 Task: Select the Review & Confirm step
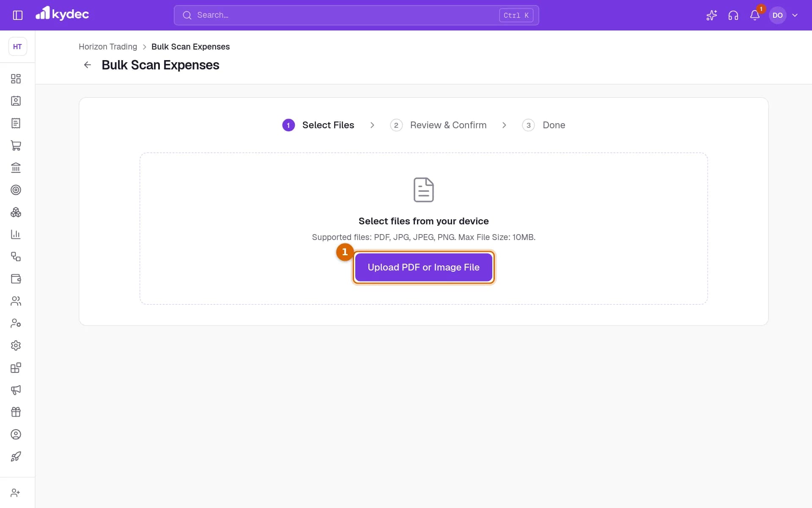click(x=438, y=125)
